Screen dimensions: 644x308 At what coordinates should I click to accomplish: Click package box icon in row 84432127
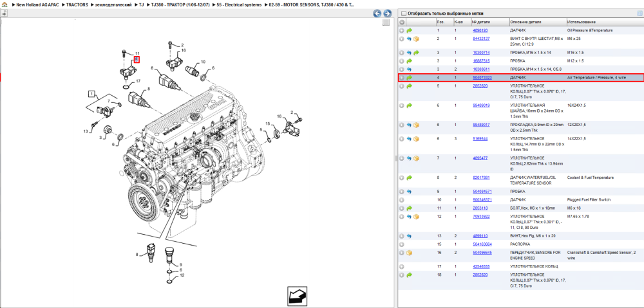point(416,39)
